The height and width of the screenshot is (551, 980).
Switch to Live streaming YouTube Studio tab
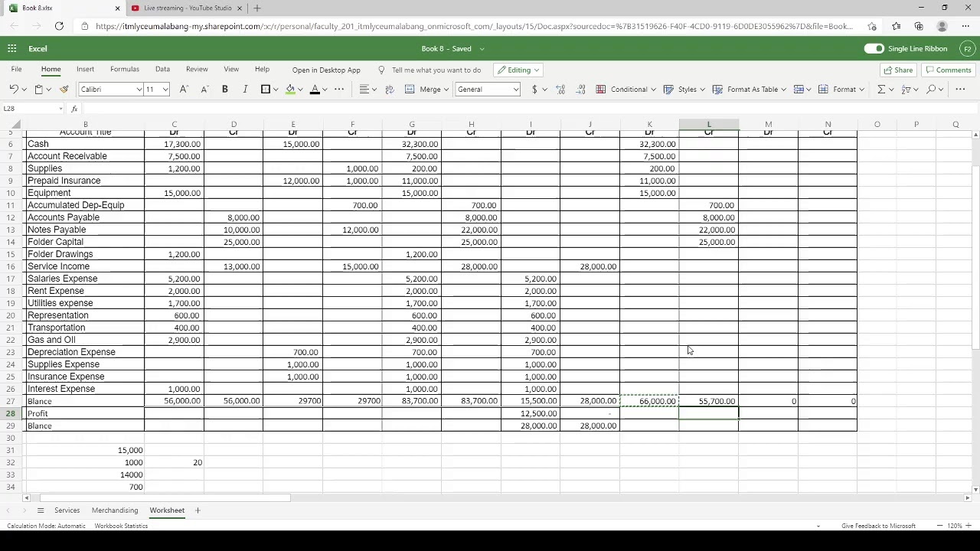188,8
